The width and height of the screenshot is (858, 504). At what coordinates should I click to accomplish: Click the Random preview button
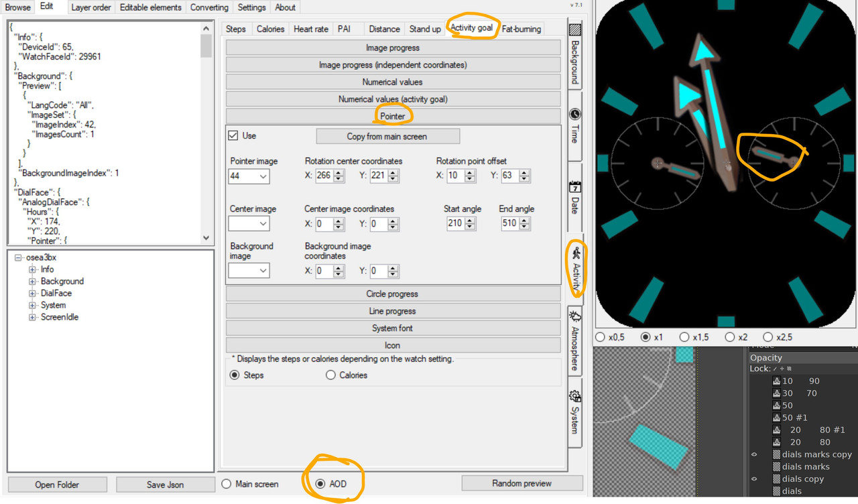[x=522, y=483]
